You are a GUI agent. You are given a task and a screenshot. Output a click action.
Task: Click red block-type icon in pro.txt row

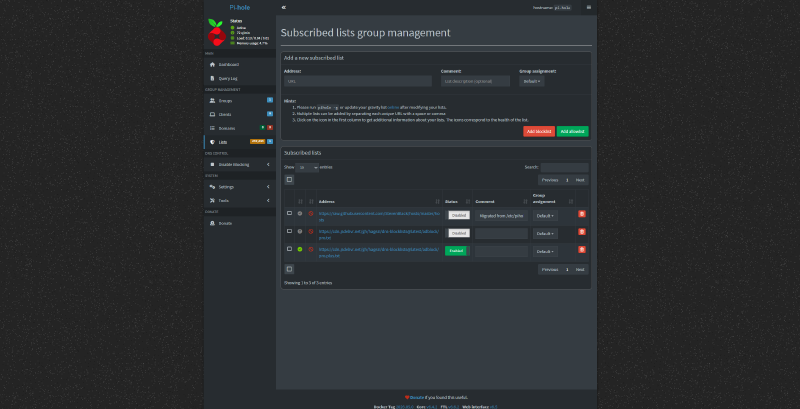coord(311,232)
